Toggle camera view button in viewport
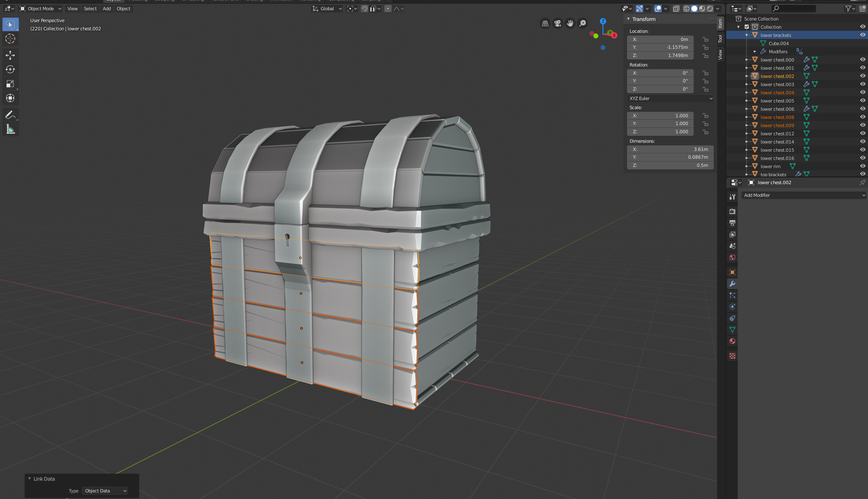 [x=558, y=24]
